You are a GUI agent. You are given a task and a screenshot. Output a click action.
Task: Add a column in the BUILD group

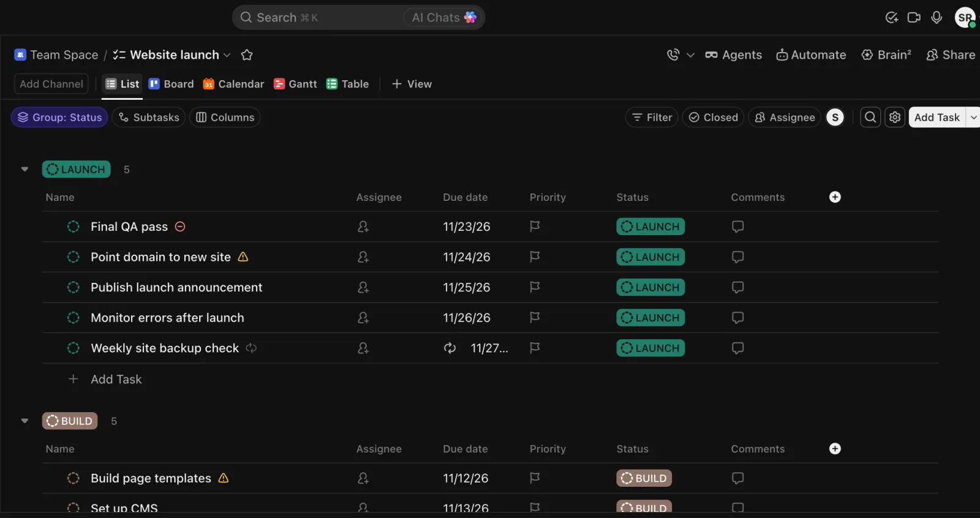point(835,449)
